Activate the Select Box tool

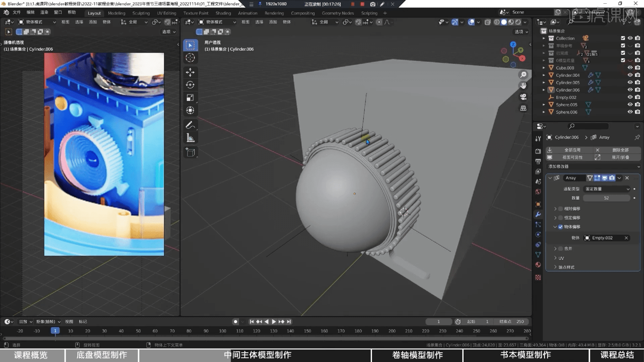(x=190, y=45)
